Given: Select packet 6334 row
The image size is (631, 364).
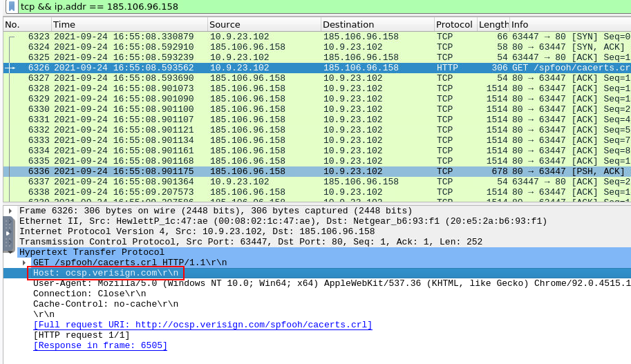Looking at the screenshot, I should [x=317, y=151].
